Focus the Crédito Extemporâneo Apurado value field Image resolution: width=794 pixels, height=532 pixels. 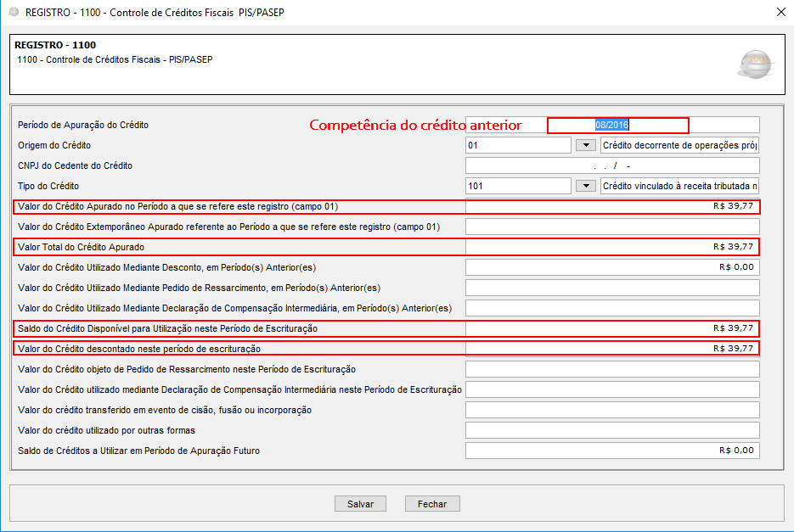[x=612, y=227]
